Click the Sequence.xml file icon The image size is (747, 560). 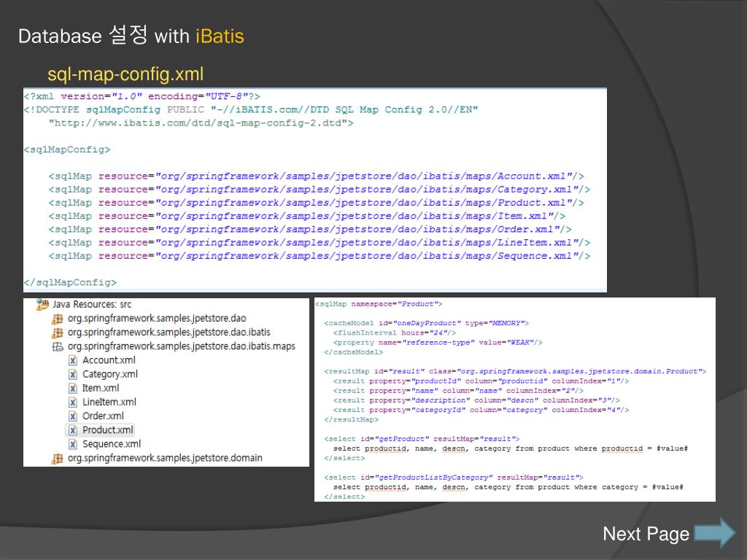72,444
